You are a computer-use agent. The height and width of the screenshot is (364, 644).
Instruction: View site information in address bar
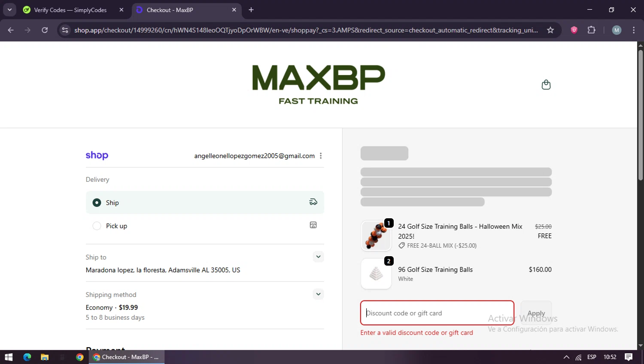pyautogui.click(x=65, y=30)
